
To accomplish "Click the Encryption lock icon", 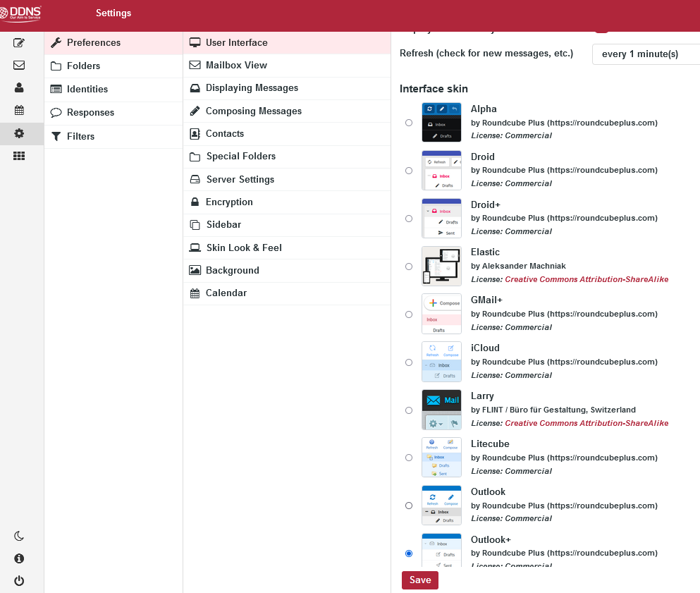I will point(195,202).
